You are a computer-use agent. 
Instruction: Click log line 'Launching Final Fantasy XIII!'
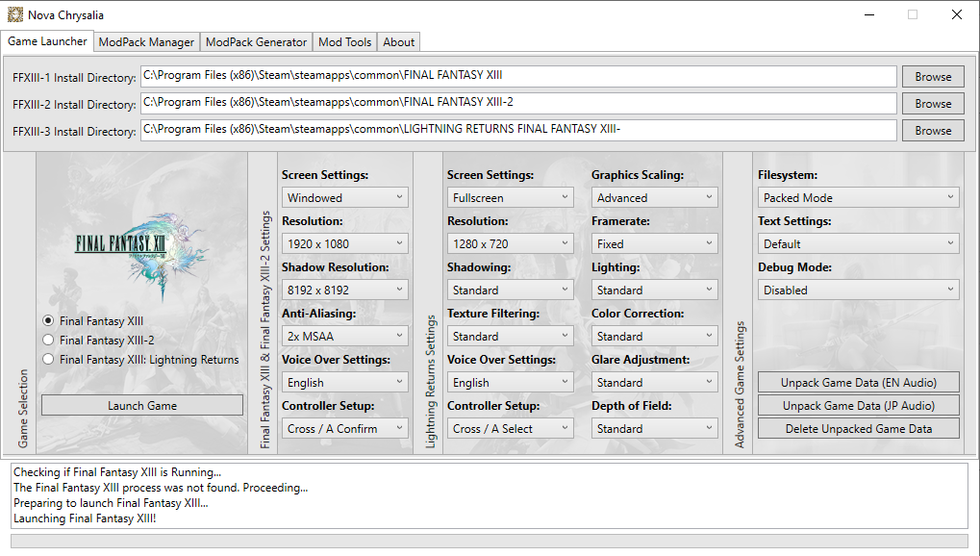(85, 518)
